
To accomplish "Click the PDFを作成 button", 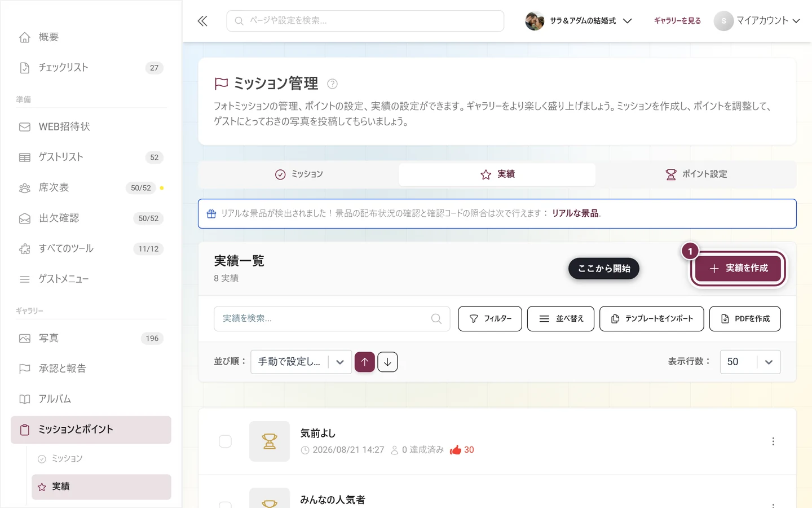I will 745,319.
